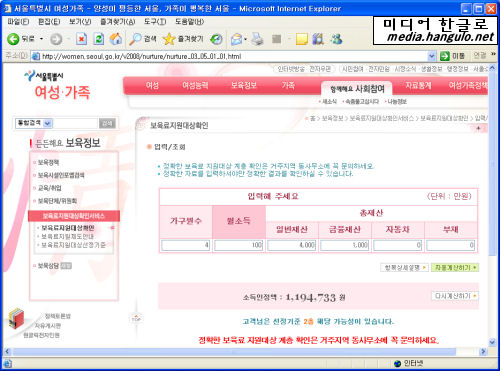Click the grayed Forward arrow icon
Viewport: 500px width, 371px height.
[x=56, y=39]
